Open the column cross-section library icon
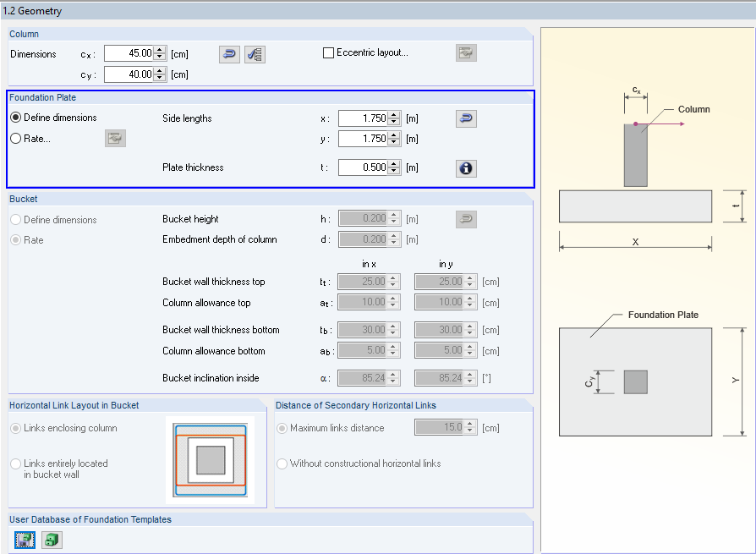756x554 pixels. 255,54
